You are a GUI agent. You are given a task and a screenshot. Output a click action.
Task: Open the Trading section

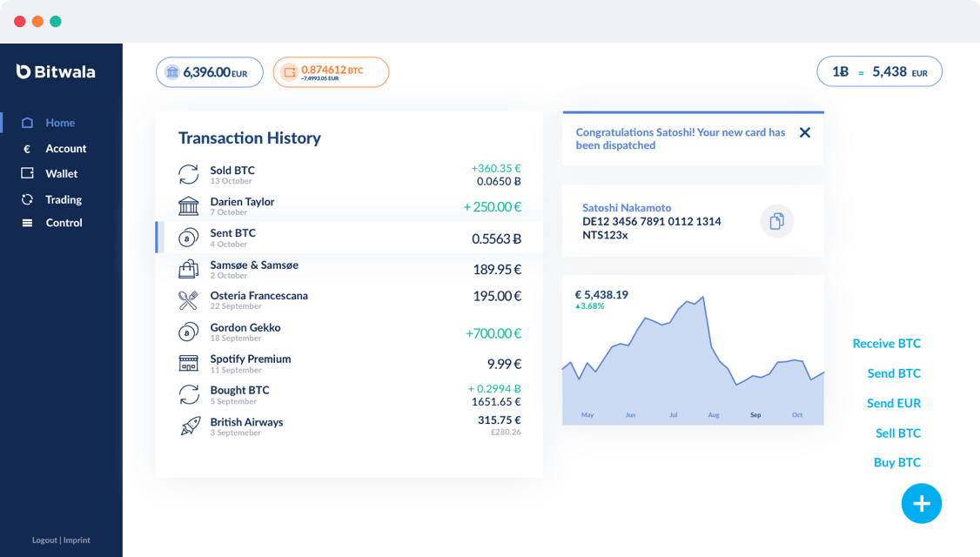(x=64, y=199)
